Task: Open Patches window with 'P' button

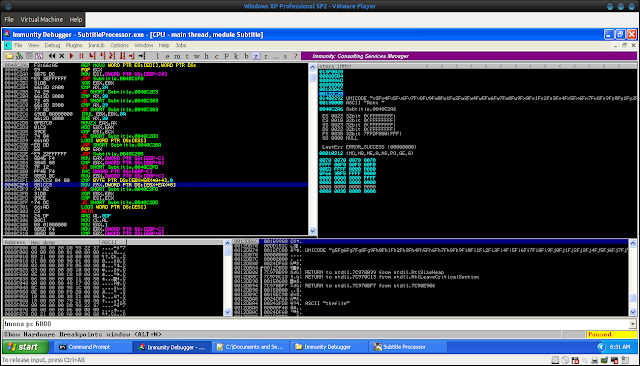Action: [x=226, y=56]
